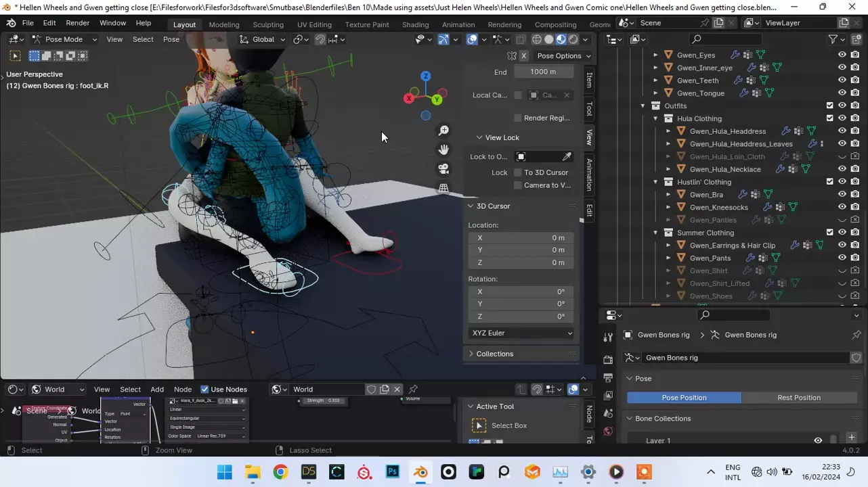Hide Gwen_Bra with its eye icon
The height and width of the screenshot is (487, 868).
click(x=842, y=195)
